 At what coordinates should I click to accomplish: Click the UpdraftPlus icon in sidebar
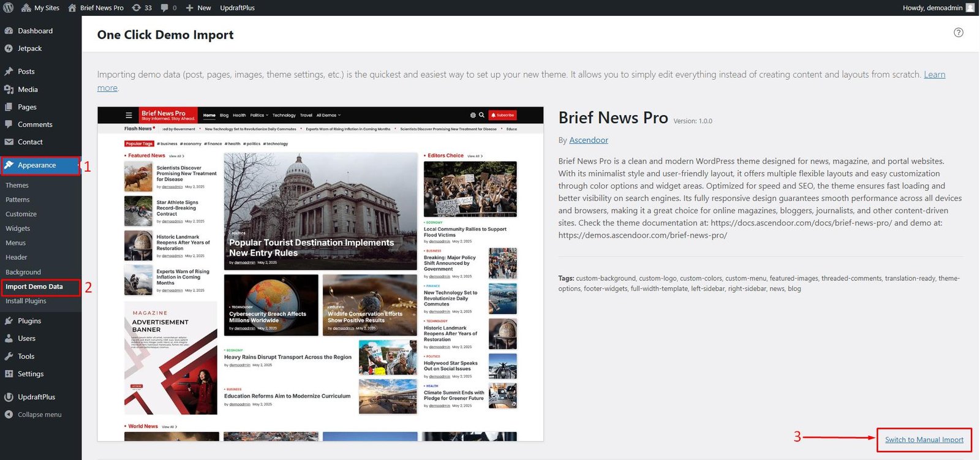(9, 397)
